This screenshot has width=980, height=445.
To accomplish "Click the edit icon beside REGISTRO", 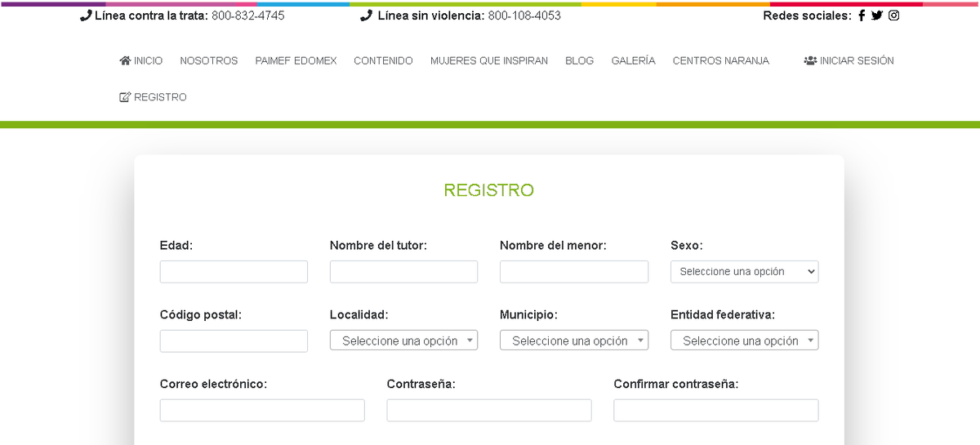I will pyautogui.click(x=125, y=97).
